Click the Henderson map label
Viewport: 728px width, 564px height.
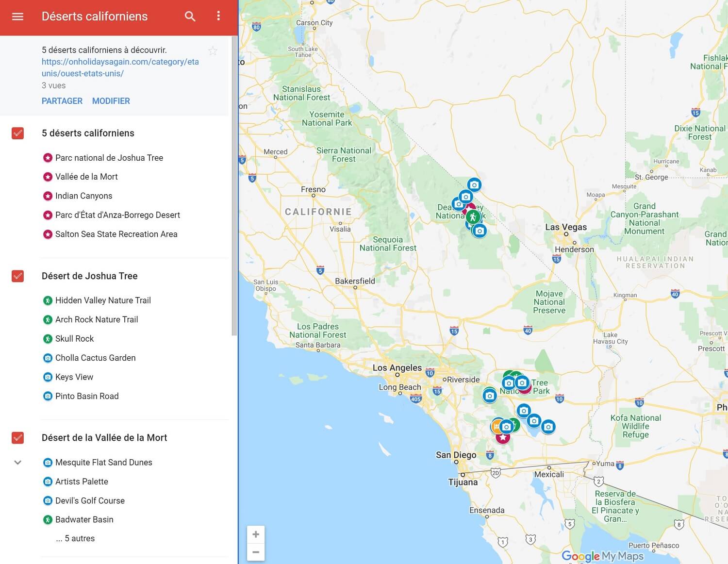click(574, 249)
